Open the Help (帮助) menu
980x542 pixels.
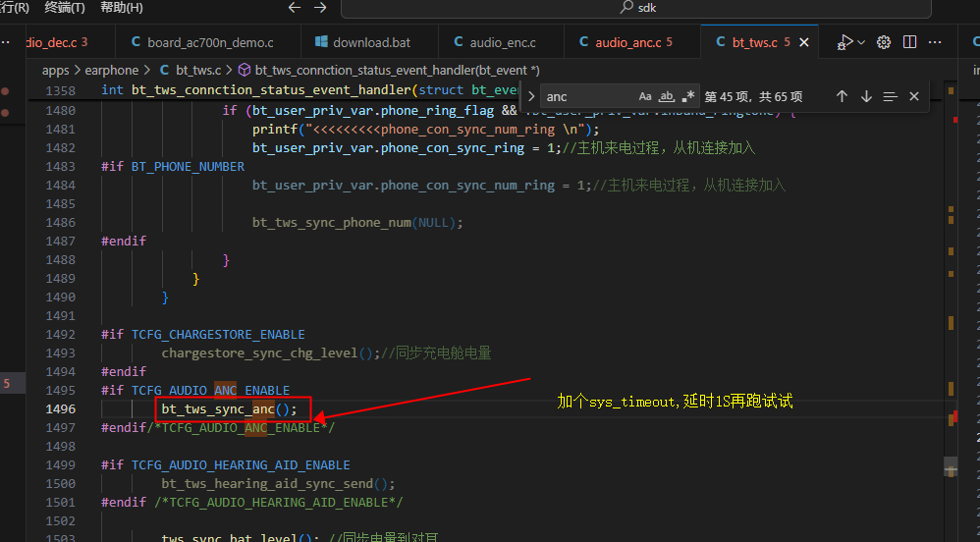(121, 8)
